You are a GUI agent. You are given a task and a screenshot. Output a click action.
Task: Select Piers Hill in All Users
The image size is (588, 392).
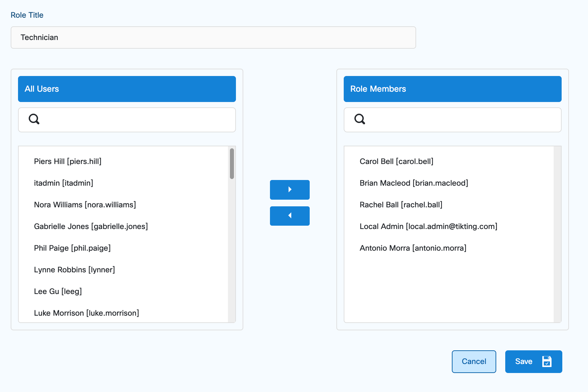click(x=68, y=161)
